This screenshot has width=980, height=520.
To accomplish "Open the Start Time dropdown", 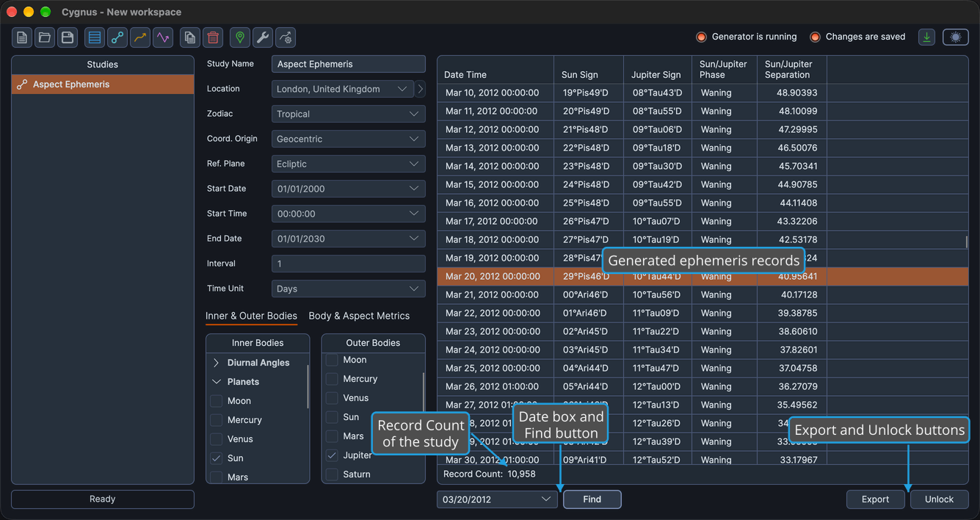I will (349, 214).
